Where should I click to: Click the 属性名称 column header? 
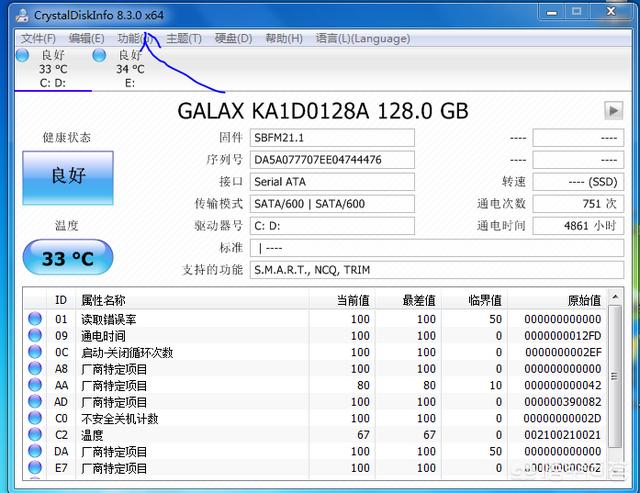(x=103, y=300)
